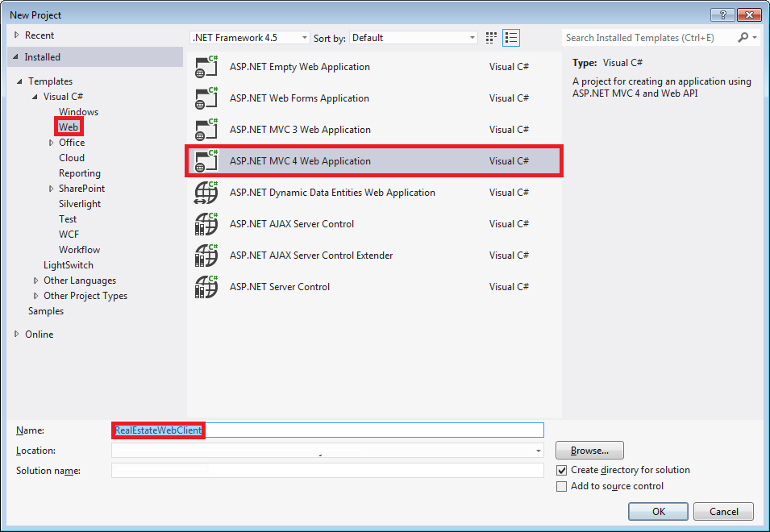The image size is (770, 532).
Task: Select Test template category
Action: pos(68,219)
